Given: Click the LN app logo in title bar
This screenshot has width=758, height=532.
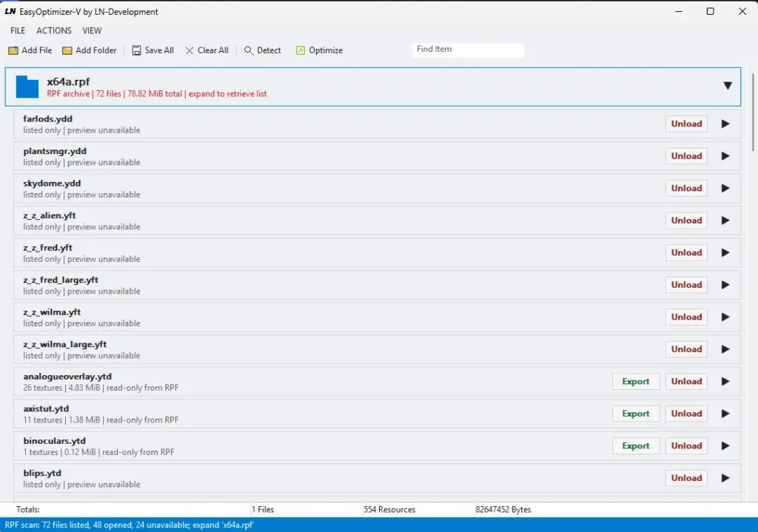Looking at the screenshot, I should (10, 11).
